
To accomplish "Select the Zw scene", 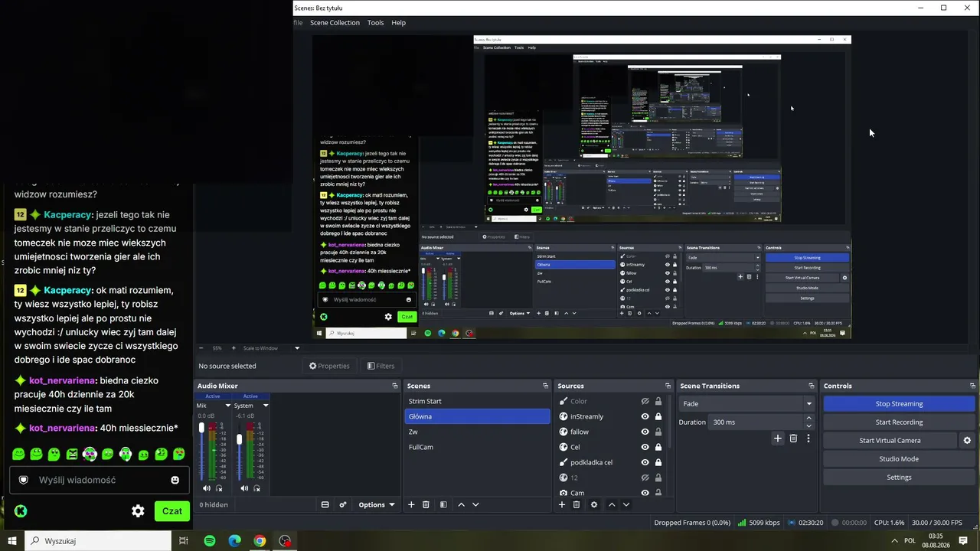I will pos(477,432).
